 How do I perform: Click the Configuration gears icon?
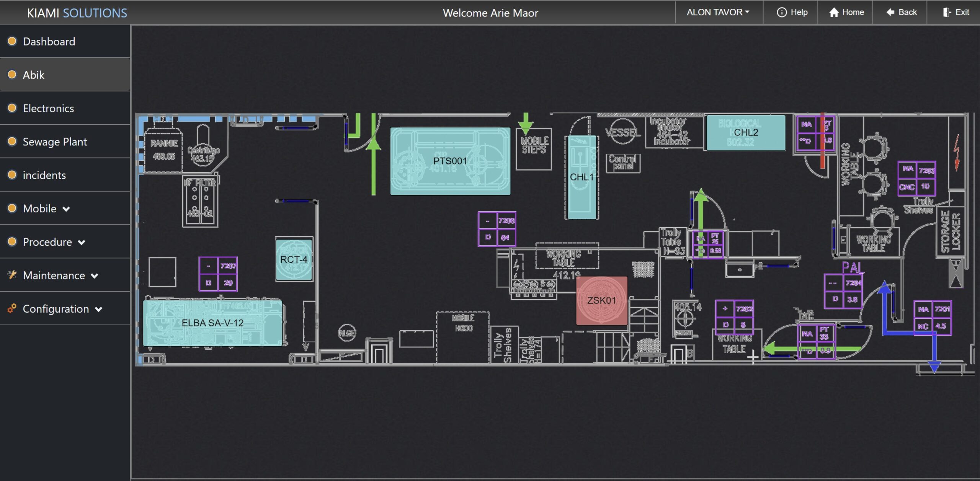click(x=12, y=308)
